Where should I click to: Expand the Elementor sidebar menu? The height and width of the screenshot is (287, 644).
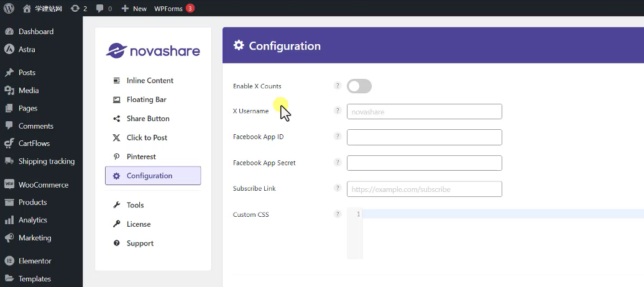click(35, 261)
